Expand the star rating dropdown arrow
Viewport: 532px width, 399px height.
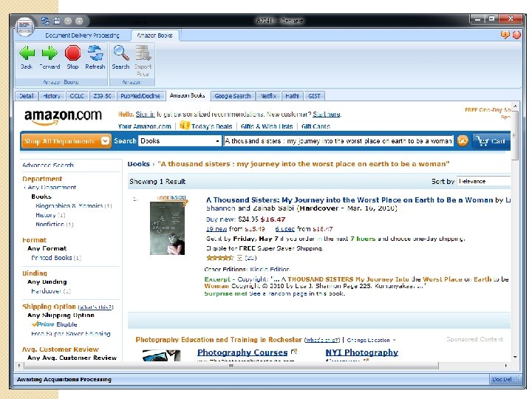pos(239,258)
